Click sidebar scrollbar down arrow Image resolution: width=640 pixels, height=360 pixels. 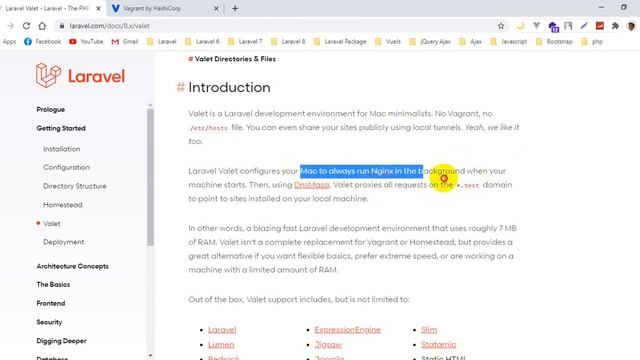[x=150, y=356]
